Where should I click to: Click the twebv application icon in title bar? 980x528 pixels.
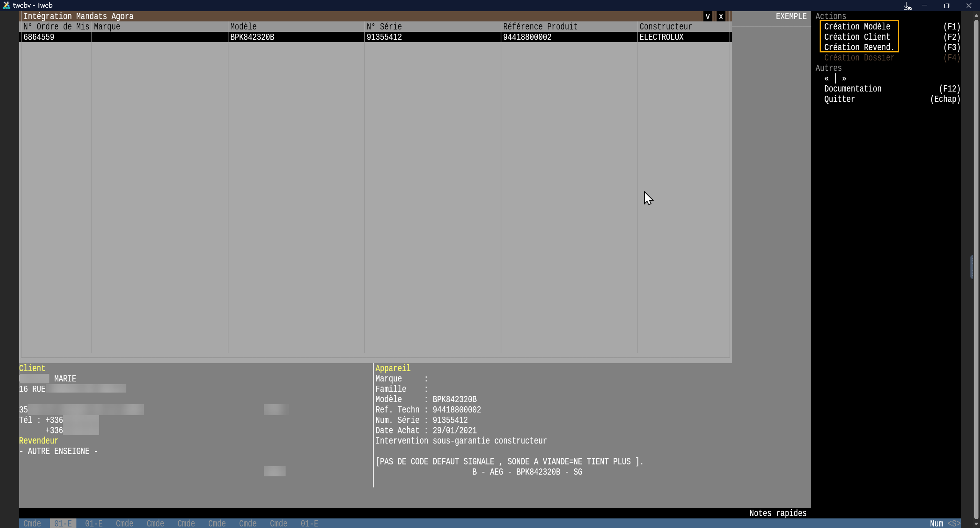[6, 5]
